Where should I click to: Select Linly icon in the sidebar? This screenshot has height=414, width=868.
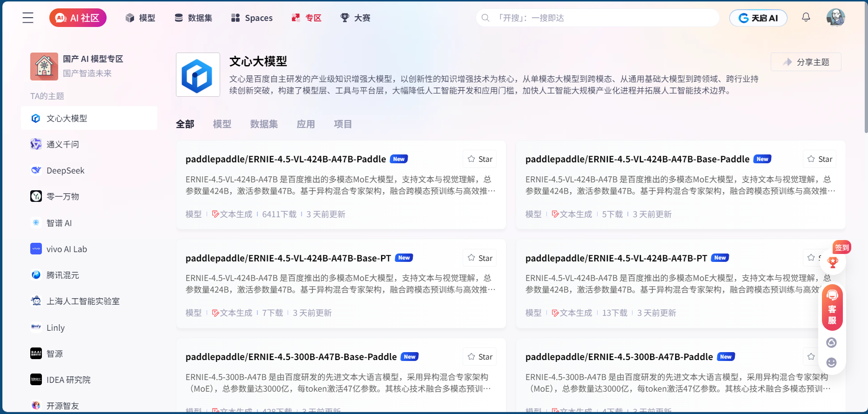(x=36, y=327)
